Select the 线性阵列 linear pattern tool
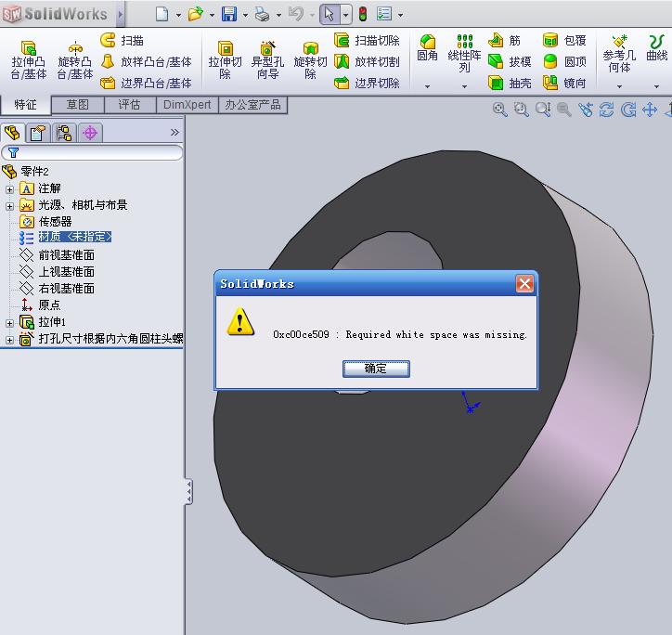Image resolution: width=672 pixels, height=635 pixels. point(465,53)
